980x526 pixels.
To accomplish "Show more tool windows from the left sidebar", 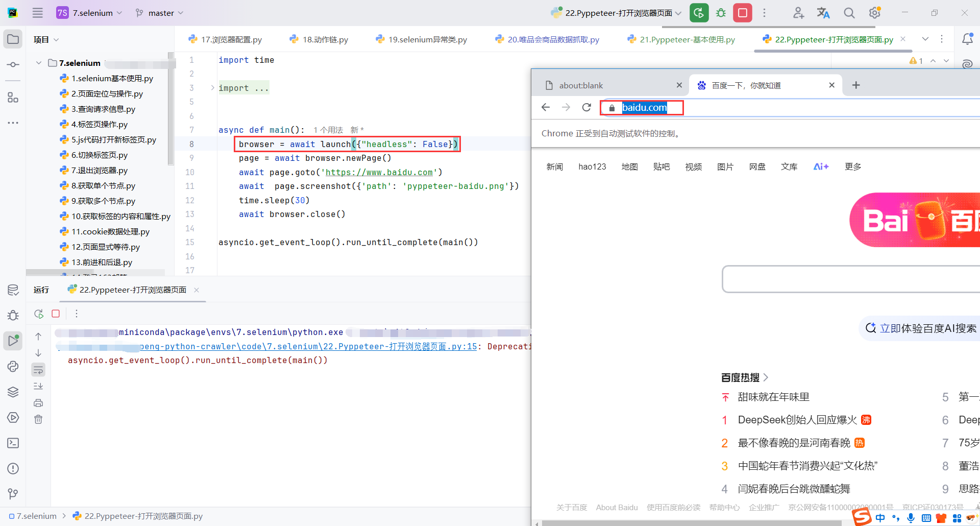I will pyautogui.click(x=13, y=123).
